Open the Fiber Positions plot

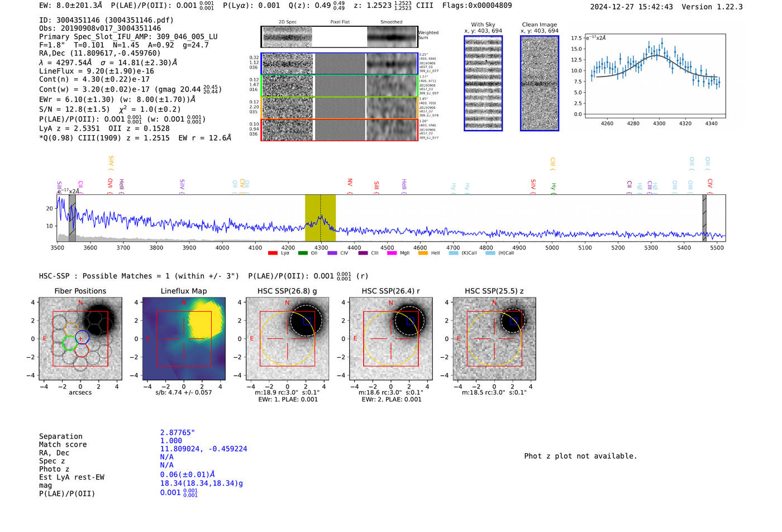tap(80, 339)
